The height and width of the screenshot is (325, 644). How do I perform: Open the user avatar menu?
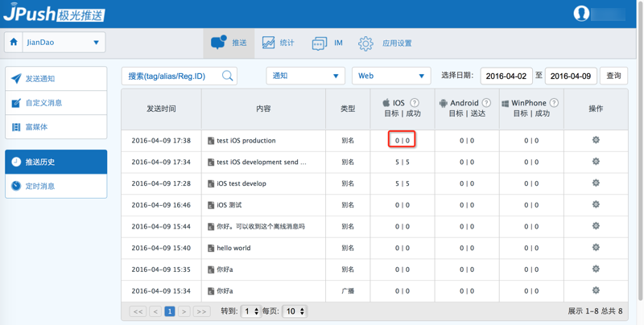(x=581, y=14)
